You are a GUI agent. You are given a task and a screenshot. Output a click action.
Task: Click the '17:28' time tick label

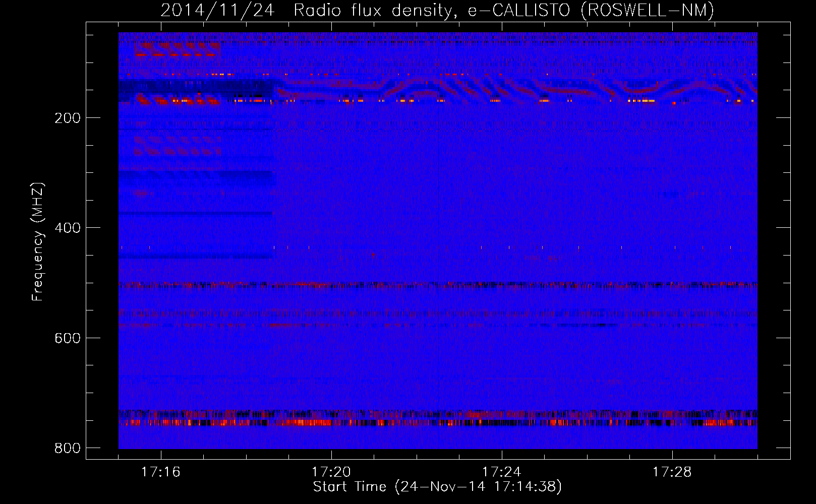tap(672, 472)
